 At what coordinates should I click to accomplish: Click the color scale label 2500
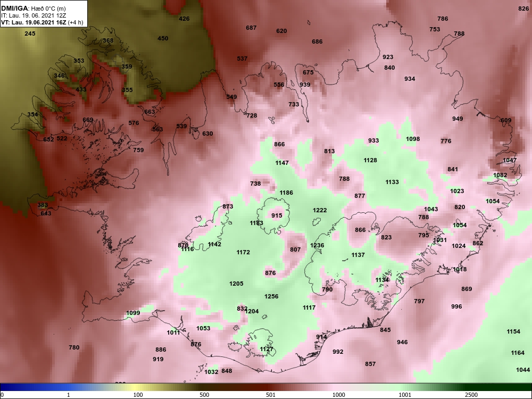tap(471, 395)
